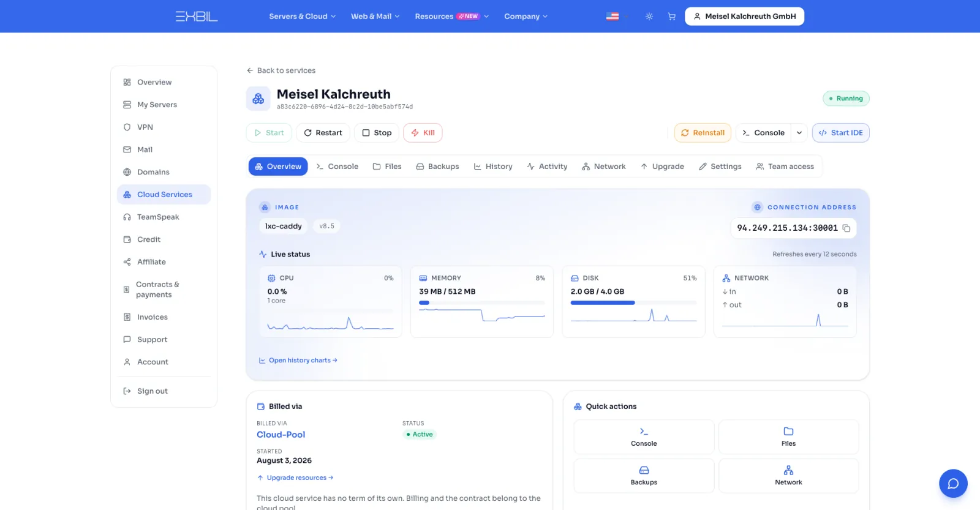
Task: Open Invoices in the sidebar
Action: (x=164, y=317)
